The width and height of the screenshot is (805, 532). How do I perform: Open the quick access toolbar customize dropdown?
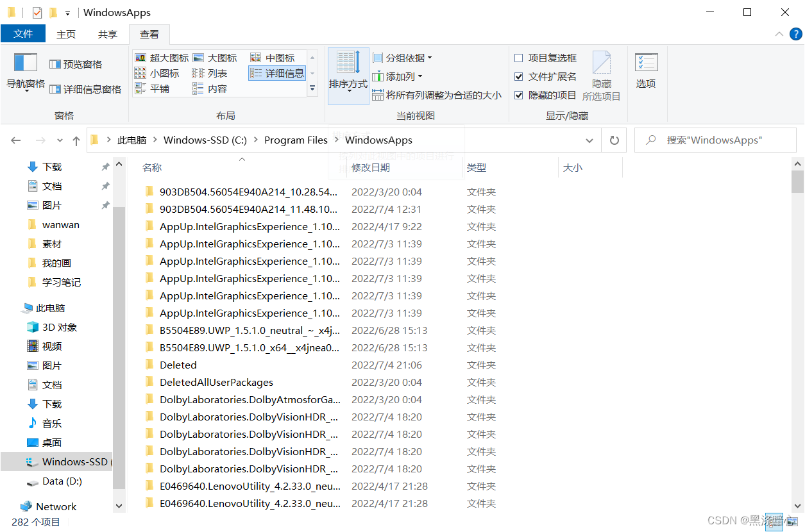[67, 13]
